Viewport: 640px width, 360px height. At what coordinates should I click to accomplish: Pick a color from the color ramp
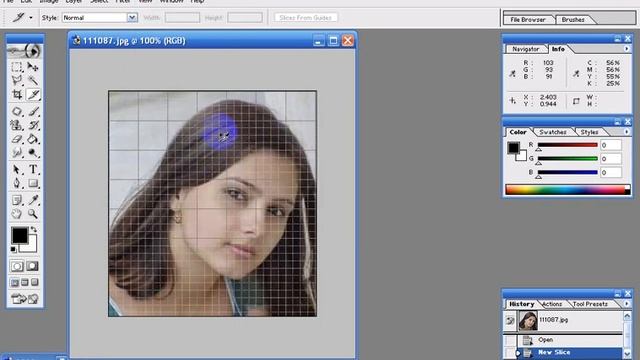pyautogui.click(x=568, y=190)
